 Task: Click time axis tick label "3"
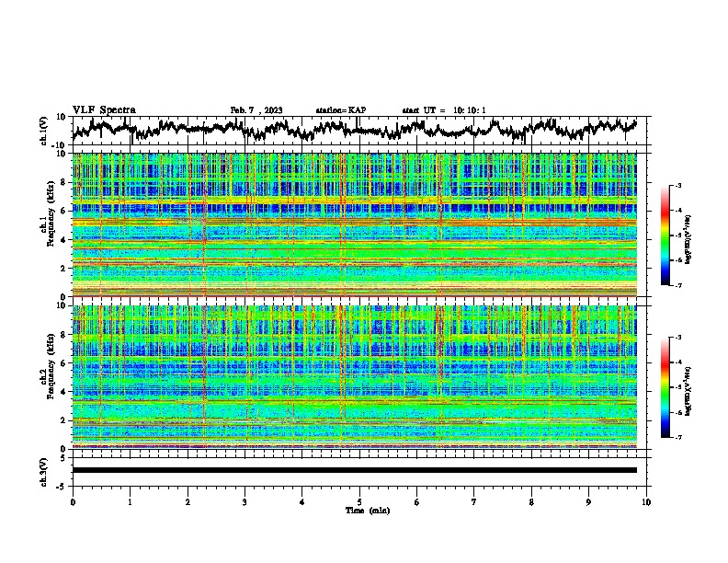[x=245, y=502]
